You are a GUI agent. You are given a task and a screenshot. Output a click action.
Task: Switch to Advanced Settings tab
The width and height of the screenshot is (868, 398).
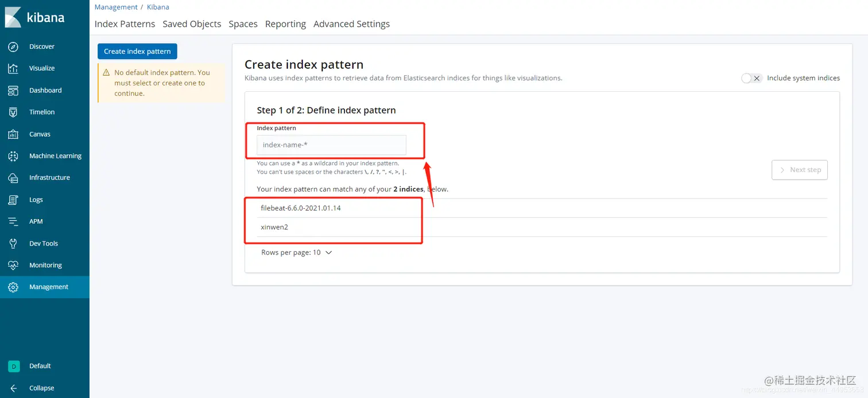351,24
